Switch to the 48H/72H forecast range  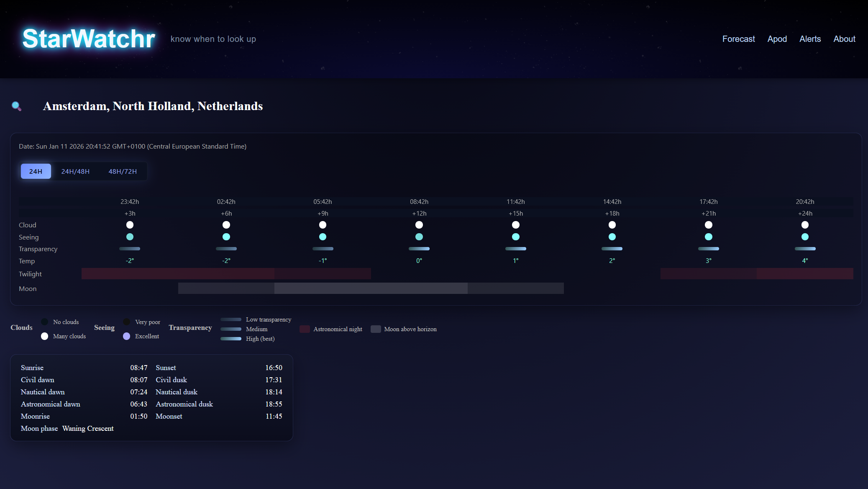(x=123, y=171)
